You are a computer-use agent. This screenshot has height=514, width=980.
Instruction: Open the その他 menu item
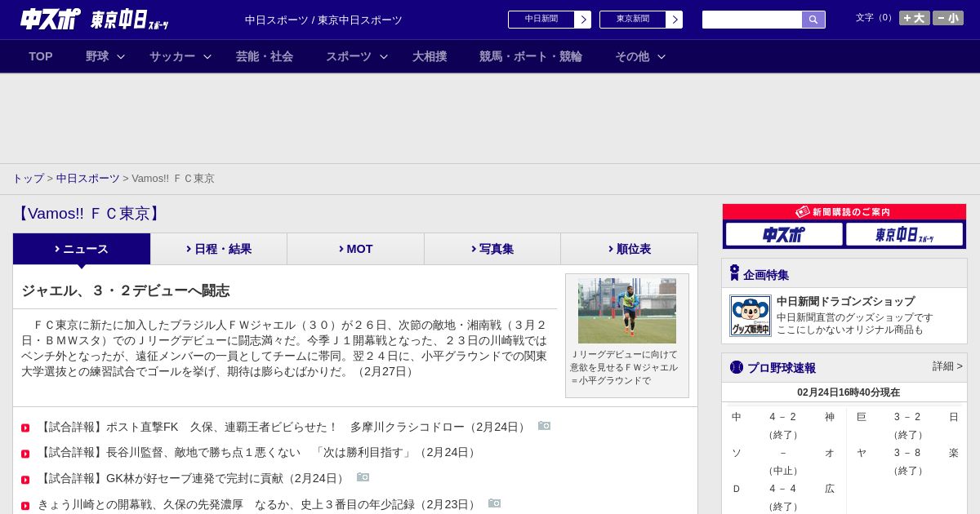point(632,56)
